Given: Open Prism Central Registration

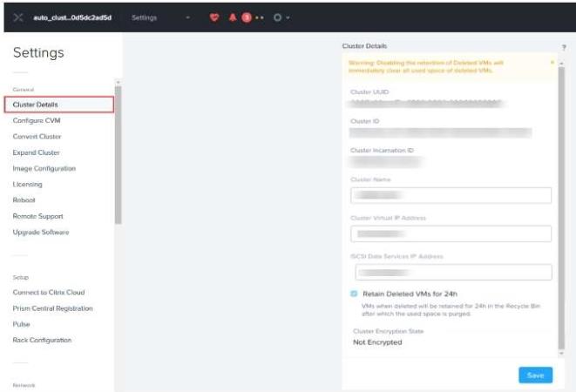Looking at the screenshot, I should click(52, 308).
